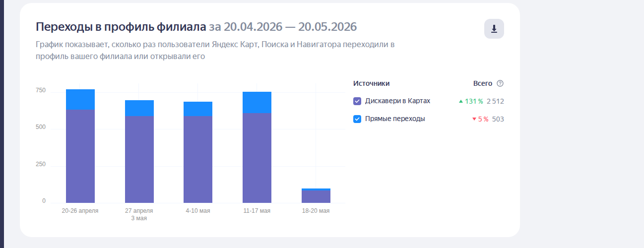Select the 11-17 мая purple bar segment
Image resolution: width=644 pixels, height=248 pixels.
click(257, 158)
